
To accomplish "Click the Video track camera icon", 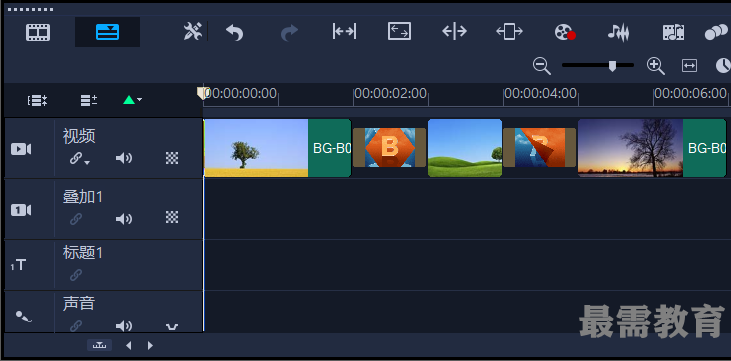I will tap(21, 149).
